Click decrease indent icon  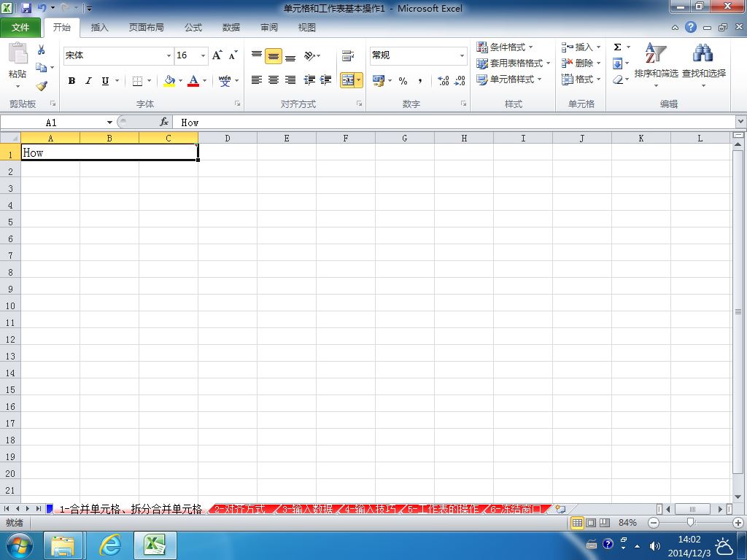pyautogui.click(x=309, y=80)
